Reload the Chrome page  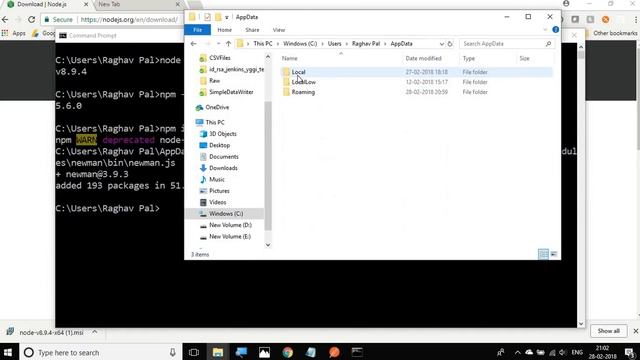click(x=31, y=19)
